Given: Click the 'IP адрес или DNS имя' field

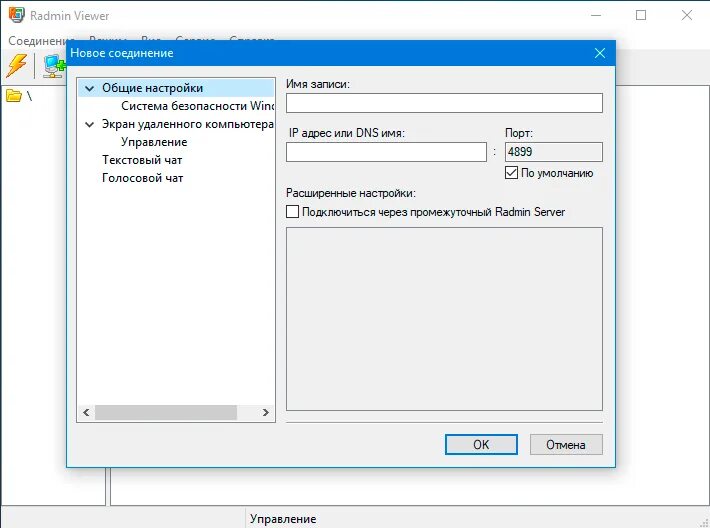Looking at the screenshot, I should [386, 152].
